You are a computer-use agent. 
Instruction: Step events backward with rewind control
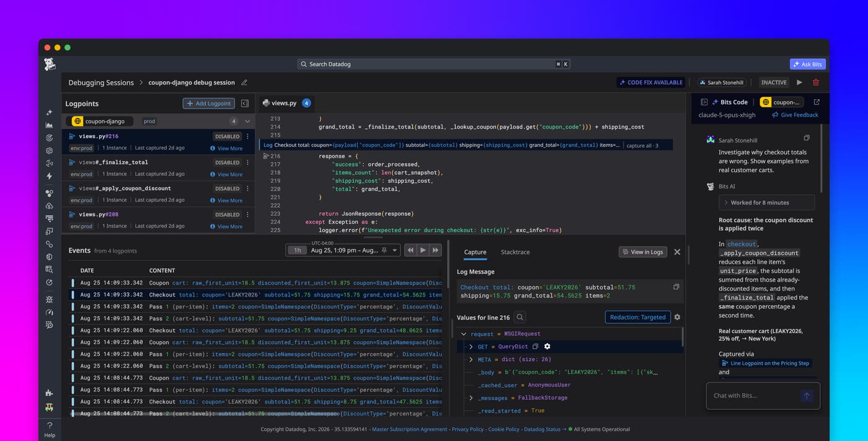click(410, 250)
